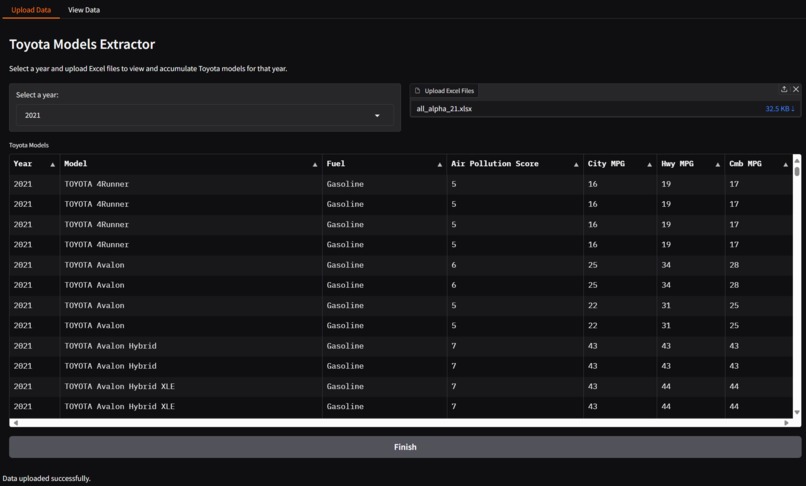Sort table by Fuel column arrow
The height and width of the screenshot is (486, 806).
(439, 165)
